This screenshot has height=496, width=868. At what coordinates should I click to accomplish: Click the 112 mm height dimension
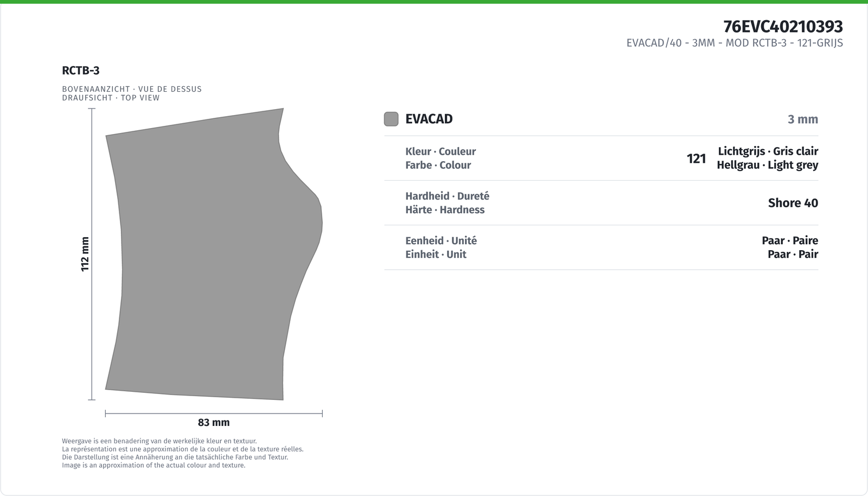(x=85, y=254)
